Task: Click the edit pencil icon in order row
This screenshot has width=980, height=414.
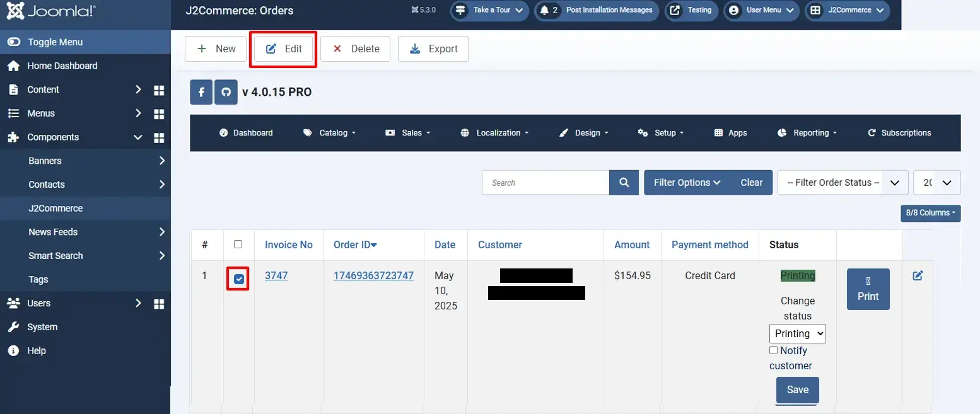Action: 918,275
